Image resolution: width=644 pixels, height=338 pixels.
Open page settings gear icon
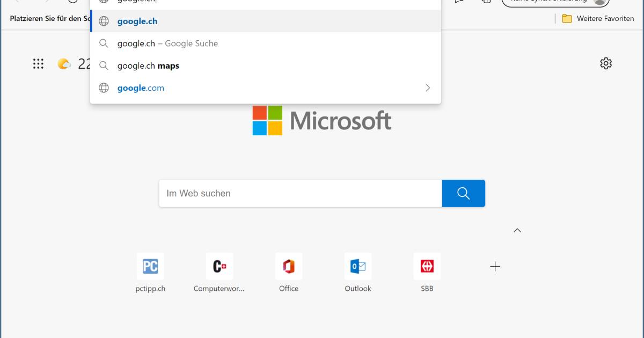(606, 63)
